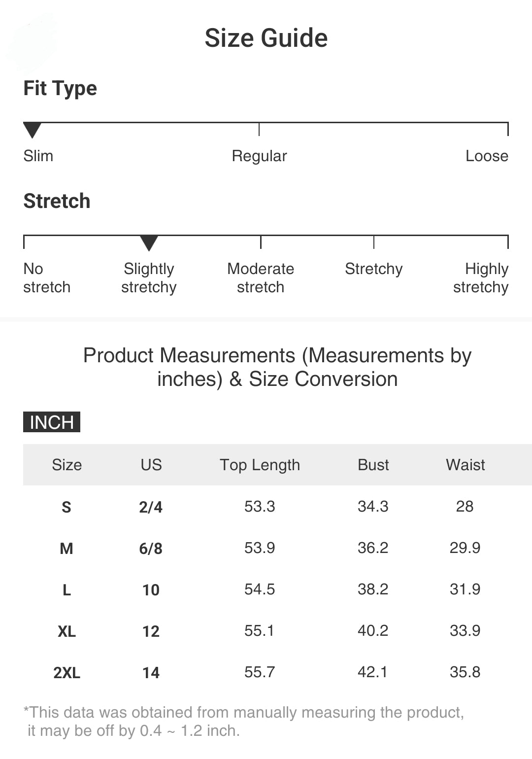Click the Top Length column header
The width and height of the screenshot is (532, 759).
pyautogui.click(x=260, y=465)
